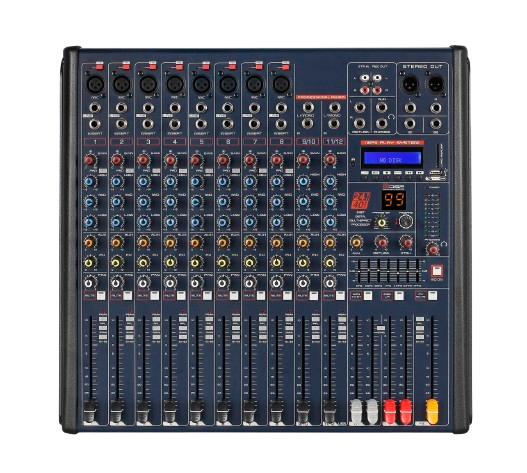The width and height of the screenshot is (527, 473).
Task: Move the left gray master fader
Action: point(356,411)
